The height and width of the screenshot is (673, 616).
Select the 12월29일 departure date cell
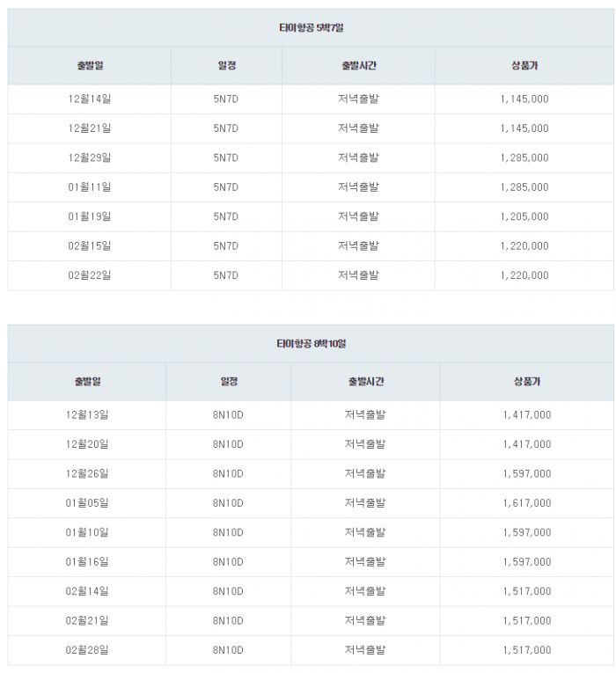(x=89, y=158)
